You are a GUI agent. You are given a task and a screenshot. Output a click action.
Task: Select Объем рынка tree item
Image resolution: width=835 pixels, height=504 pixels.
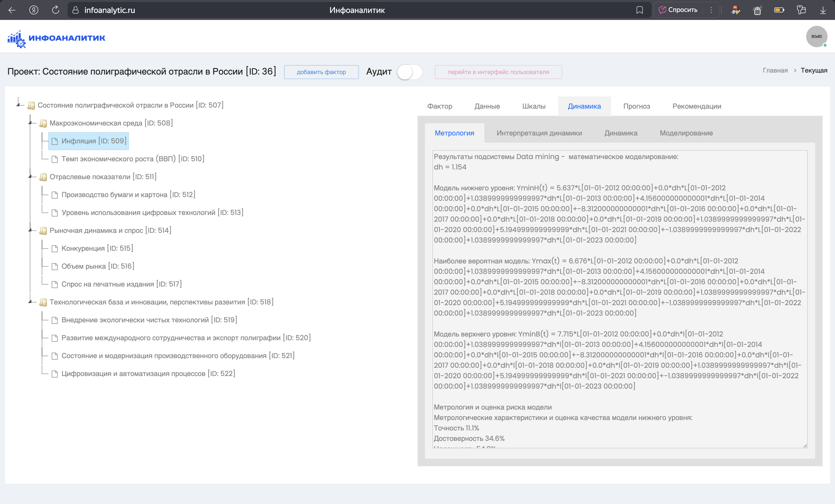[x=98, y=266]
